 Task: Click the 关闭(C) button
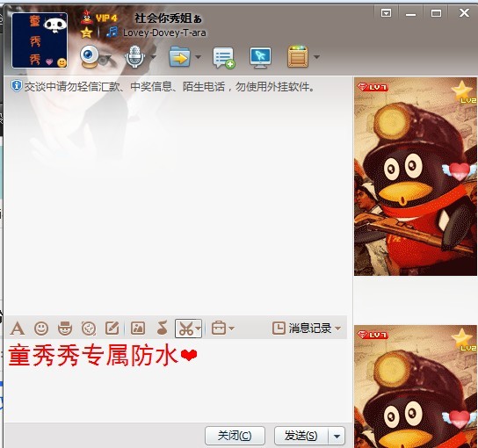tap(235, 436)
